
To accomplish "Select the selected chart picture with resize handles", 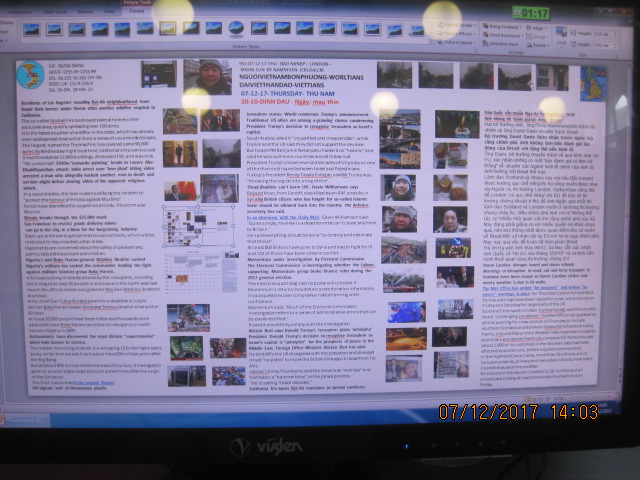I will [x=199, y=226].
